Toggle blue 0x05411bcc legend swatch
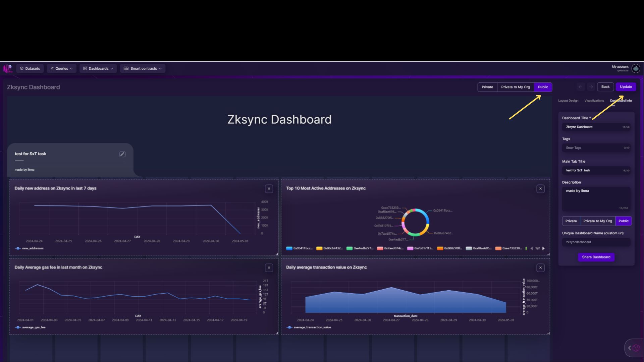Image resolution: width=644 pixels, height=362 pixels. coord(289,248)
